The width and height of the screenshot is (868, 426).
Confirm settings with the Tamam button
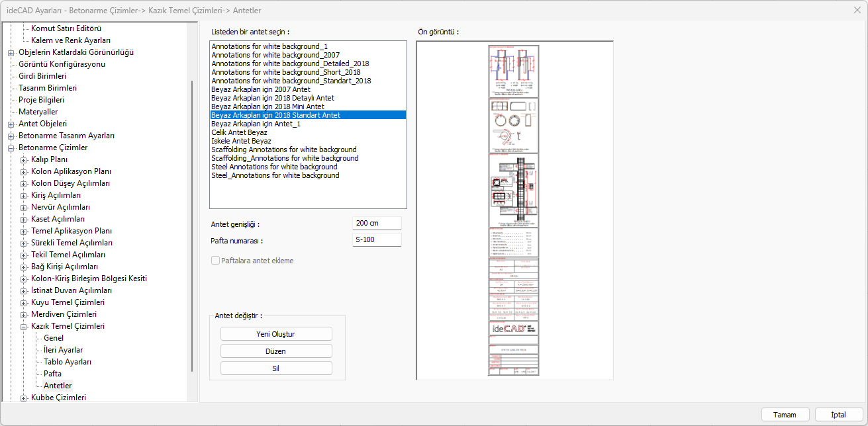785,415
